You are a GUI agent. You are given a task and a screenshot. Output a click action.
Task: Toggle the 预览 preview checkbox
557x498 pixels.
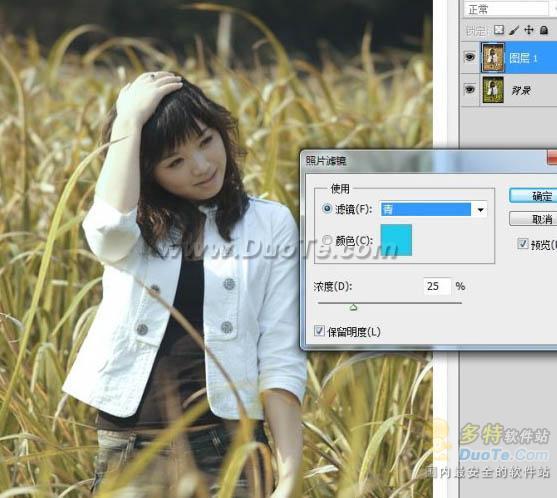click(x=522, y=244)
